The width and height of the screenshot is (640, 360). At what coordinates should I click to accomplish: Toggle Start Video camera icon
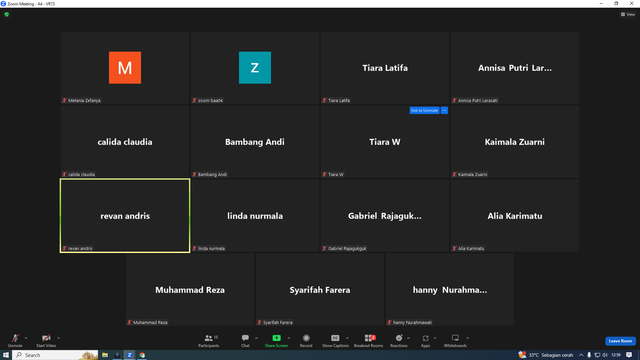pos(46,338)
